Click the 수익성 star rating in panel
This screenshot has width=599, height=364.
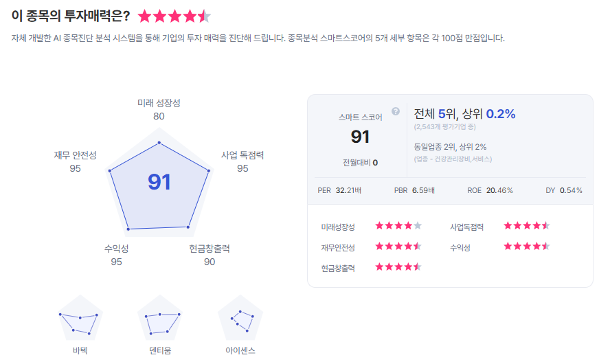[527, 246]
